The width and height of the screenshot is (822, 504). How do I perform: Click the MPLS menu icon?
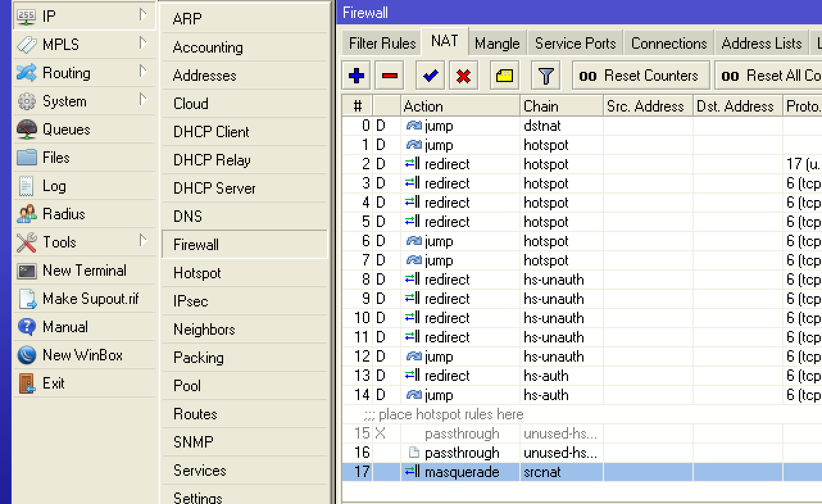[26, 44]
